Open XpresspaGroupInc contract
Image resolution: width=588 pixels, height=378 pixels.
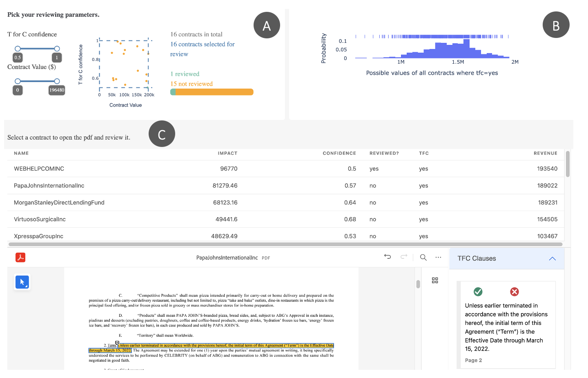pos(38,236)
